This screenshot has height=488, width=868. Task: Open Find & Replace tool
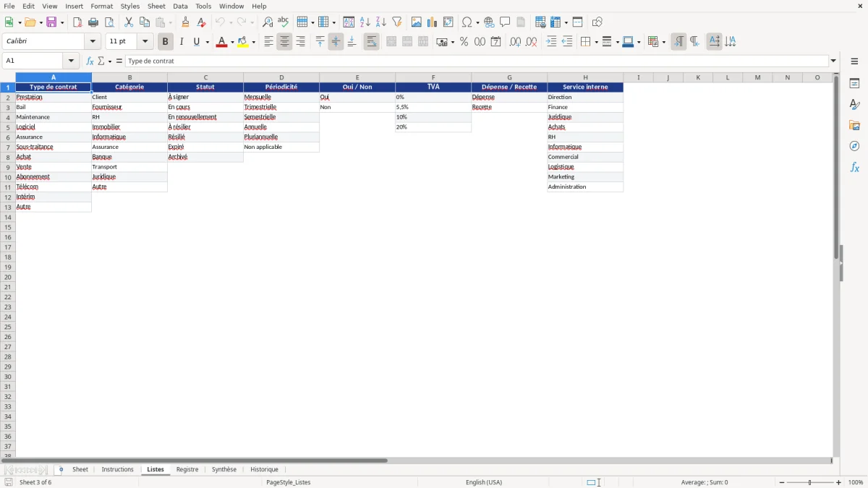(268, 22)
